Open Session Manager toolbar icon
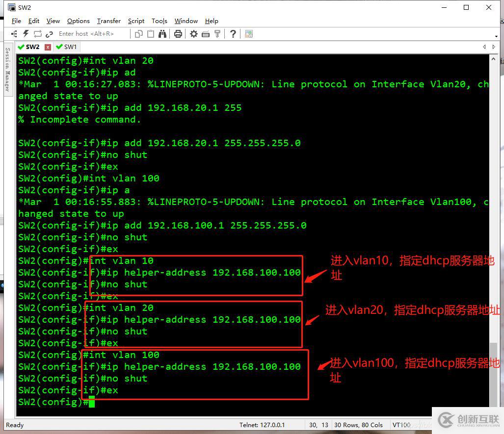The image size is (504, 434). click(x=14, y=34)
